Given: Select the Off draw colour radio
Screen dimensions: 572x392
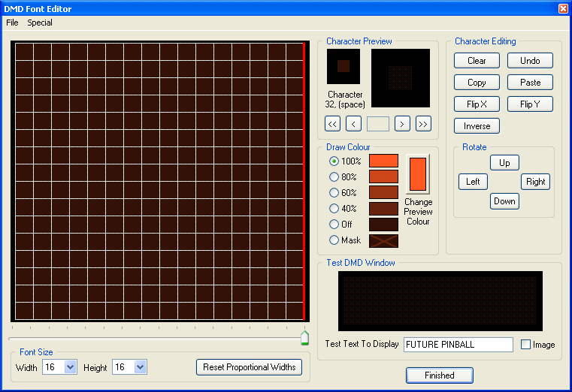Looking at the screenshot, I should [334, 224].
